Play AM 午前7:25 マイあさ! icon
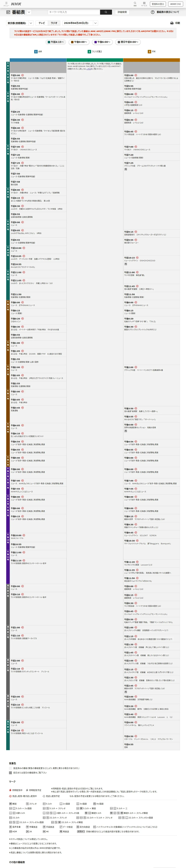Viewport: 186px width, 868px height. [23, 163]
